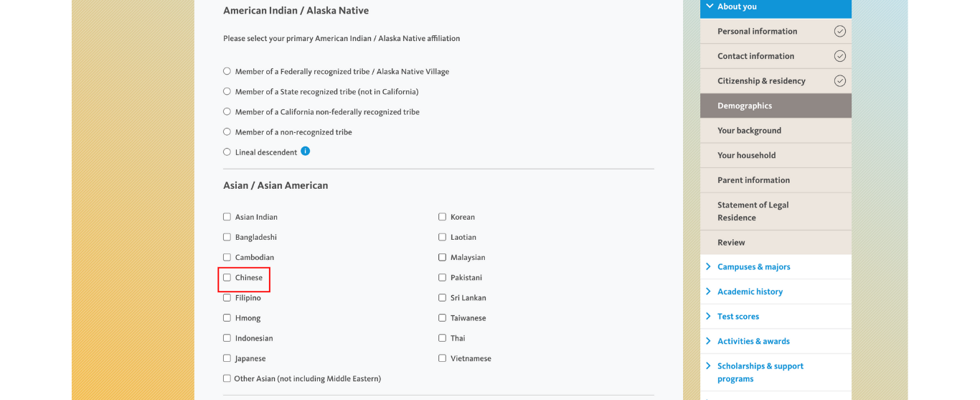Open the Review sidebar link
980x400 pixels.
click(776, 243)
